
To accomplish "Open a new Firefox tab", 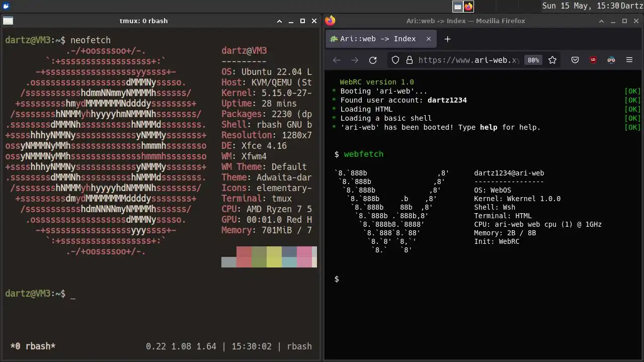I will 447,39.
